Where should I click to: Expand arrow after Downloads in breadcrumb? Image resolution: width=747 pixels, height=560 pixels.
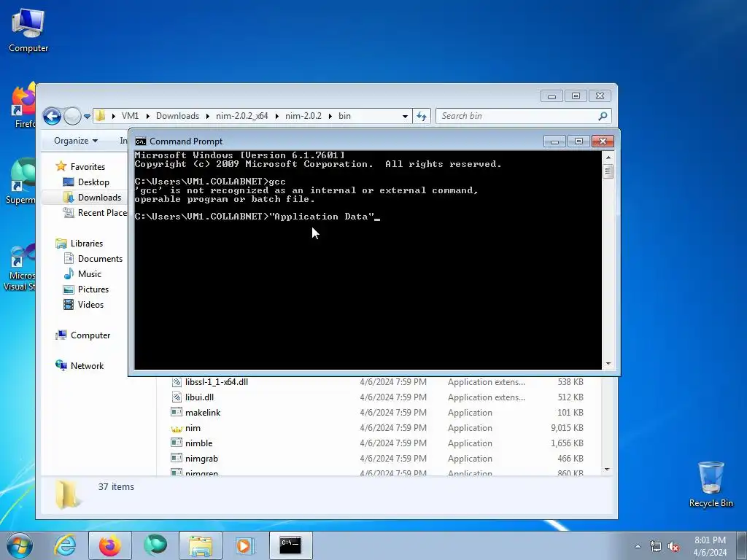pyautogui.click(x=208, y=116)
